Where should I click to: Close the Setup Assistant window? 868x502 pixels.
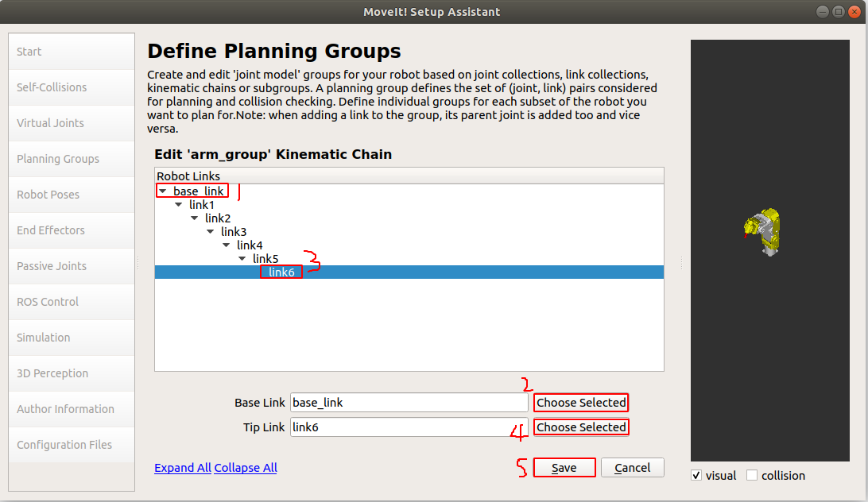853,12
